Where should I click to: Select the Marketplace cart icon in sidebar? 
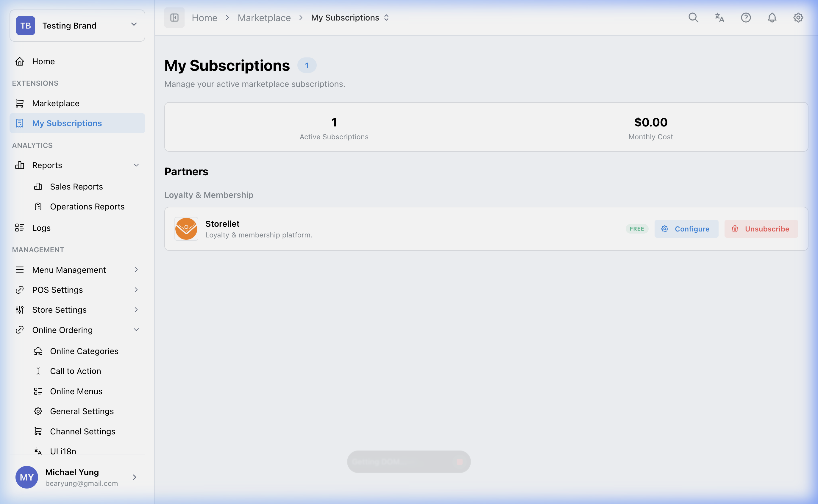[20, 103]
